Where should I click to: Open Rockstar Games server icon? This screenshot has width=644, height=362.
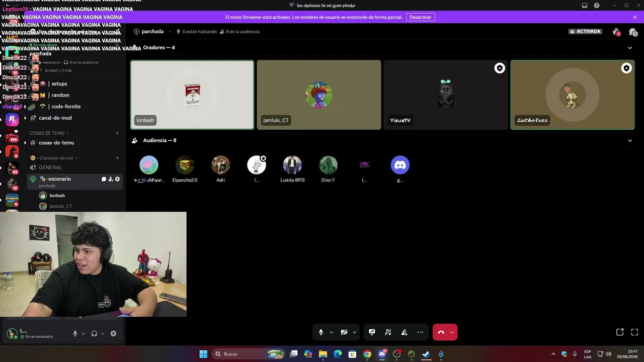tap(12, 119)
